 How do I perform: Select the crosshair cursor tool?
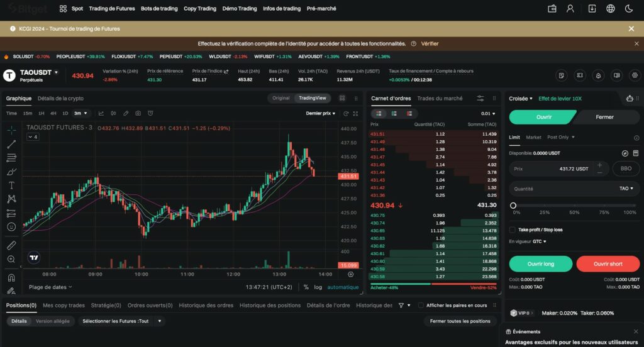[x=11, y=130]
